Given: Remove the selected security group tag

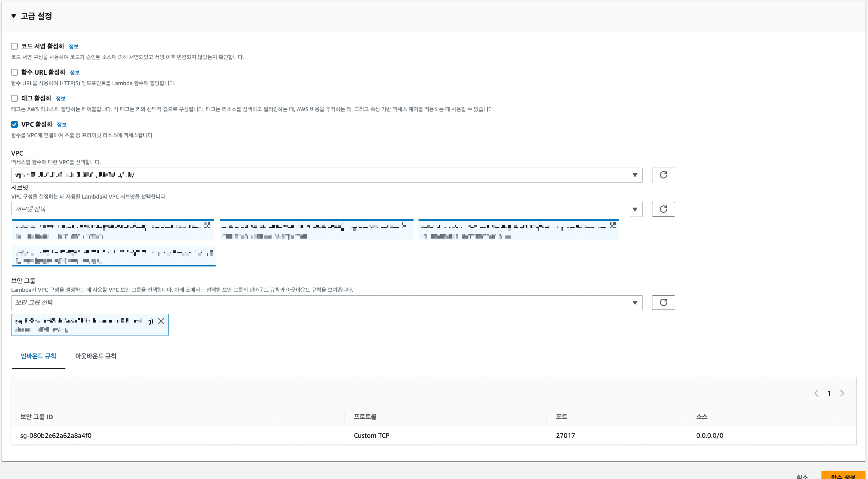Looking at the screenshot, I should (x=161, y=321).
